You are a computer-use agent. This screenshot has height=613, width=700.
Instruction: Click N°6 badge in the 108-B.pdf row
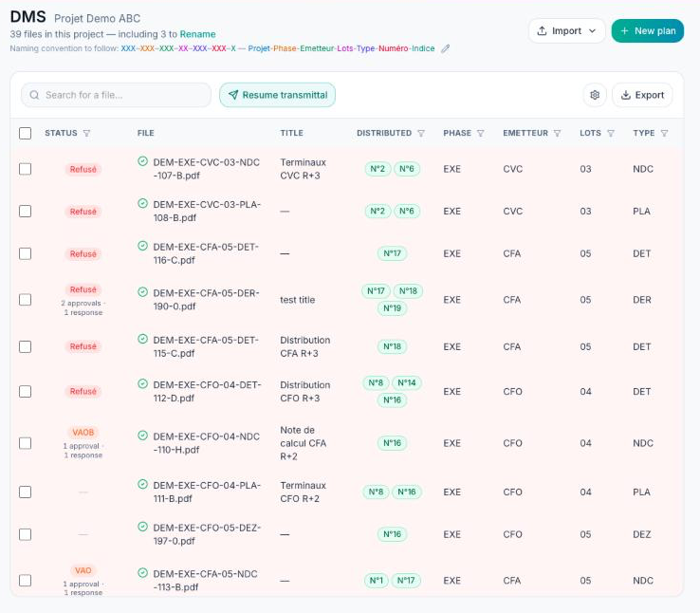point(407,211)
